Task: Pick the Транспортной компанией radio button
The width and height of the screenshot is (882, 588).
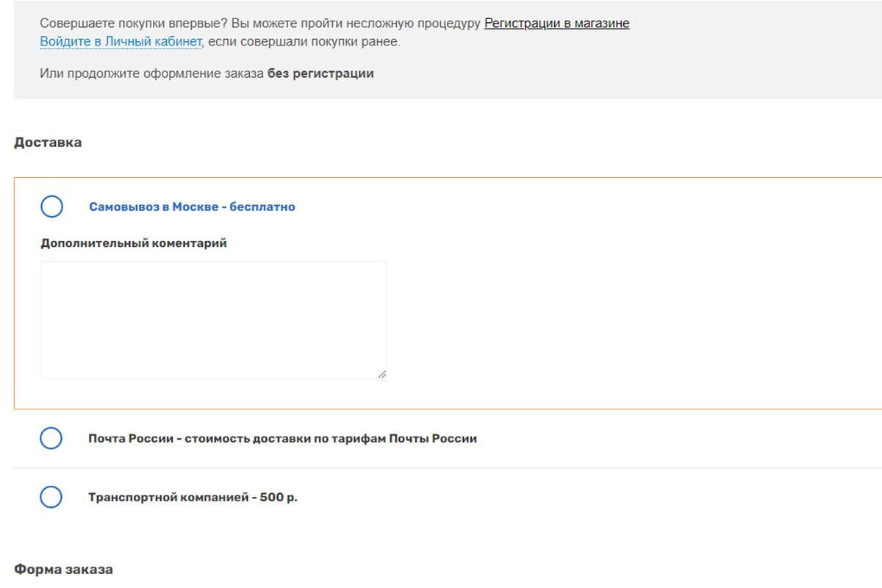Action: click(x=51, y=497)
